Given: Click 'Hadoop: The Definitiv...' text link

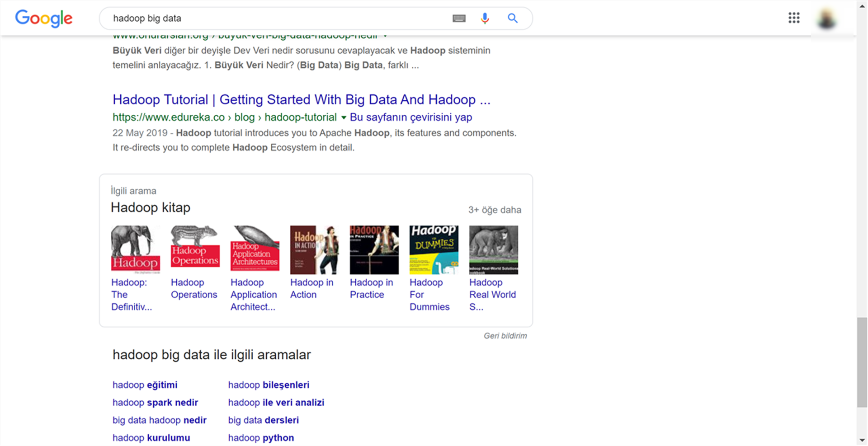Looking at the screenshot, I should click(132, 295).
